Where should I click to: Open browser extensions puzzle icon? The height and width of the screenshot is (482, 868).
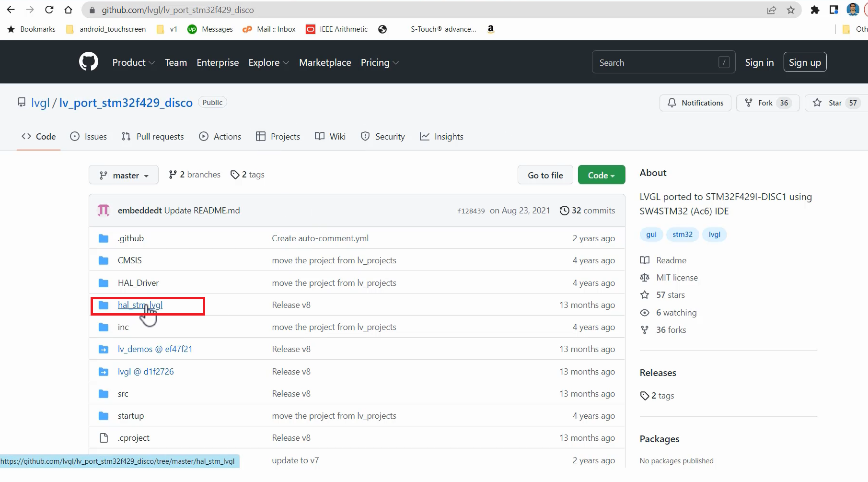point(815,10)
